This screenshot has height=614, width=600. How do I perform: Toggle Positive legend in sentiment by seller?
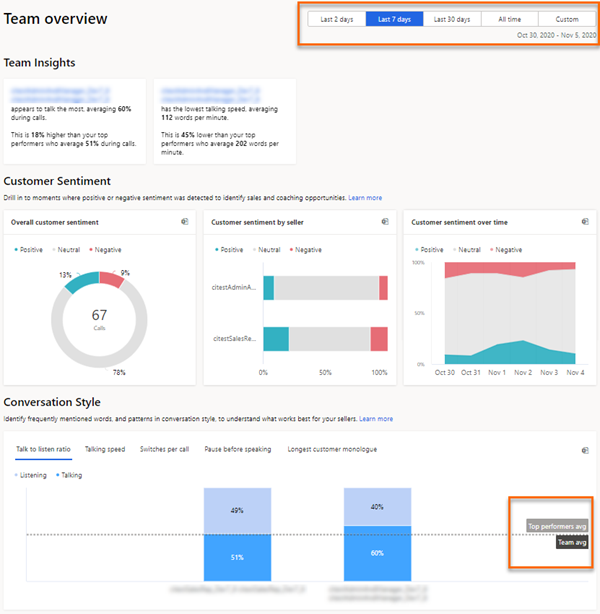click(230, 249)
